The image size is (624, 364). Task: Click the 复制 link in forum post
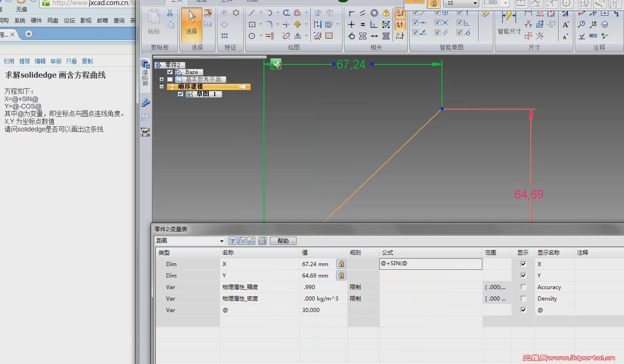(87, 61)
